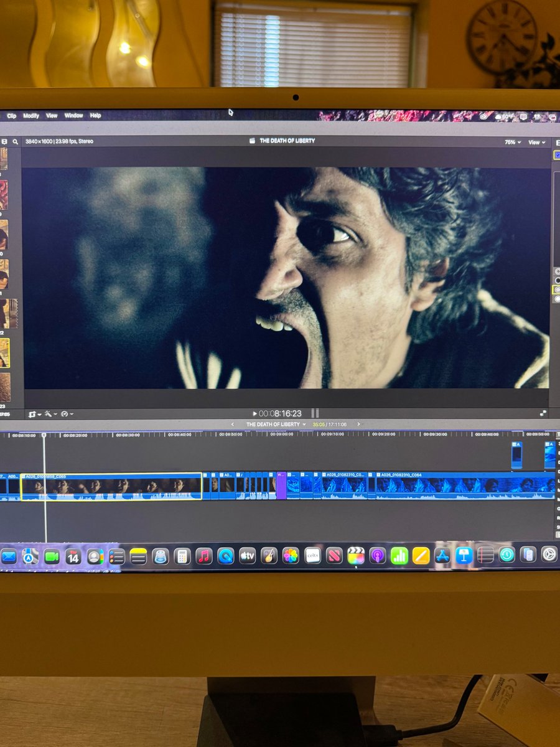Click the Final Cut Pro Dock icon
This screenshot has height=747, width=560.
coord(356,555)
